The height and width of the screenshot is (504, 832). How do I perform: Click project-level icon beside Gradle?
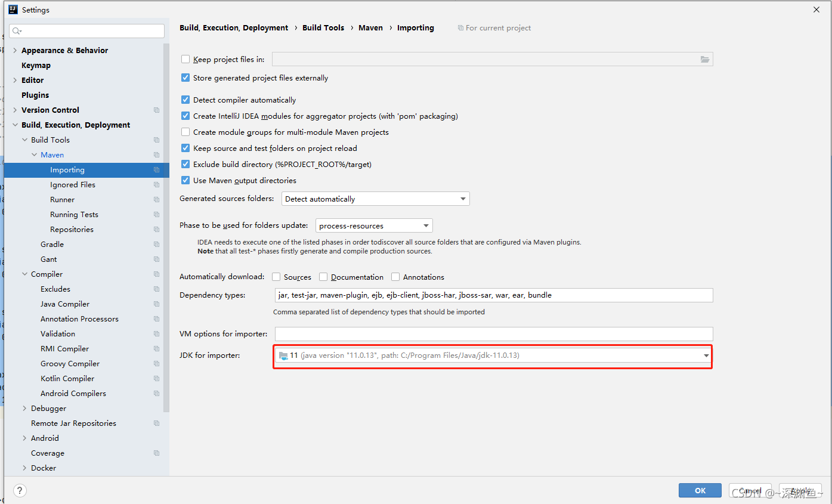tap(156, 244)
